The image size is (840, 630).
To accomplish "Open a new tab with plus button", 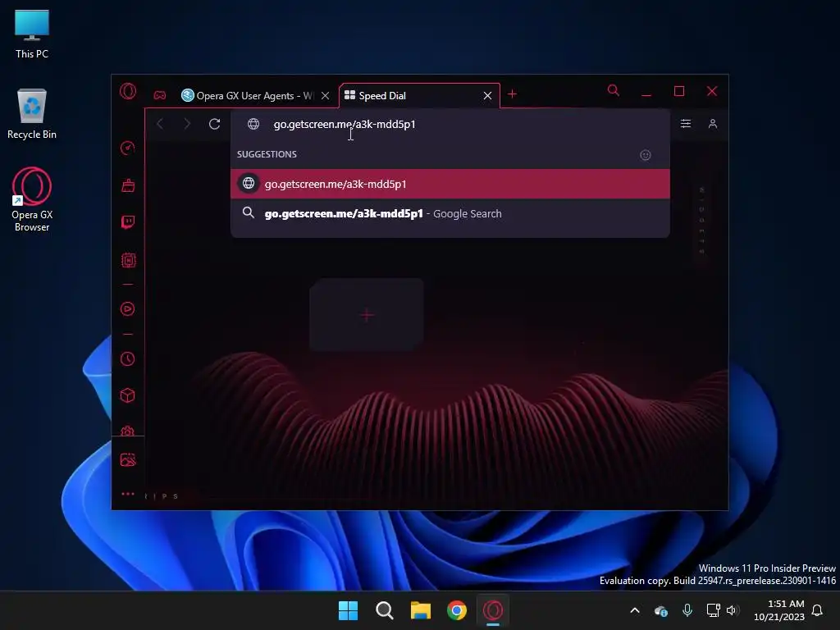I will [x=512, y=94].
